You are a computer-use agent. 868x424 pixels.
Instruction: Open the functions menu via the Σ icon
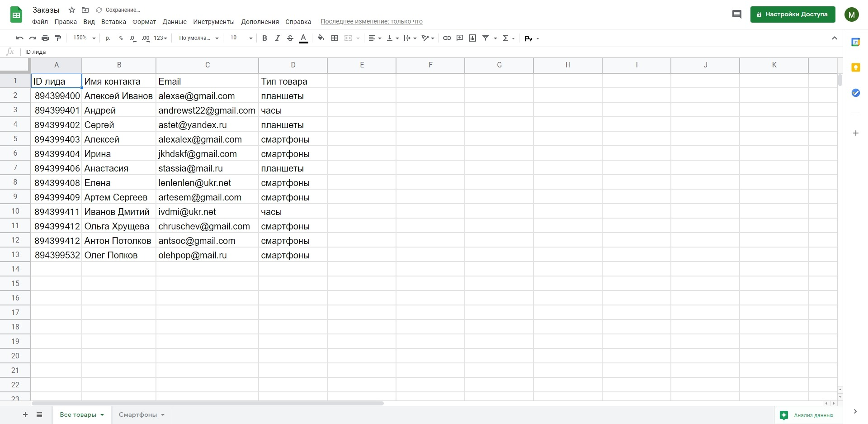click(x=506, y=38)
